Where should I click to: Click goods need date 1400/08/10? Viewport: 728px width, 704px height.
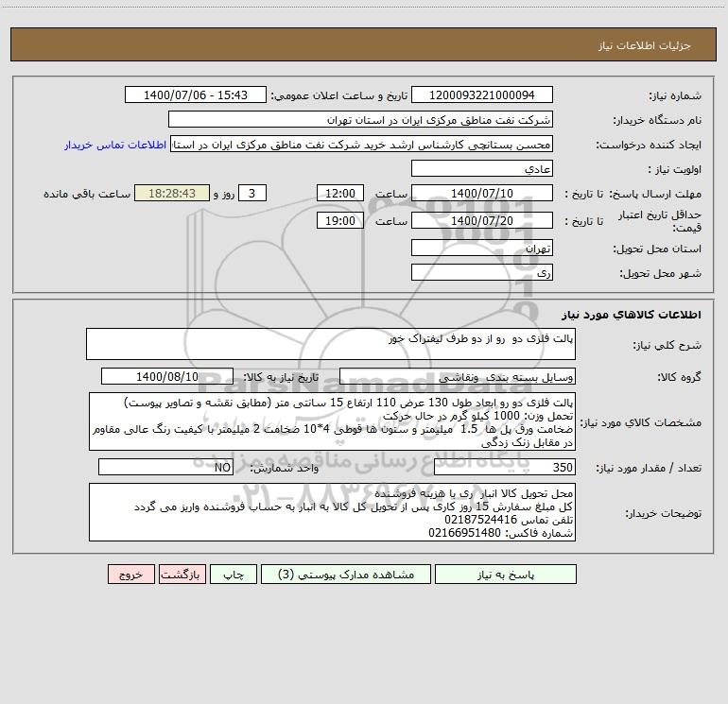167,376
